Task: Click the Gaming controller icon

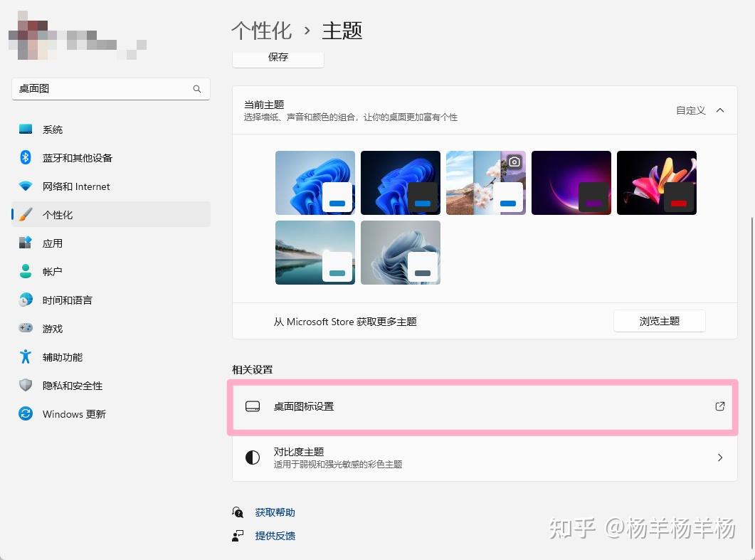Action: pos(26,328)
